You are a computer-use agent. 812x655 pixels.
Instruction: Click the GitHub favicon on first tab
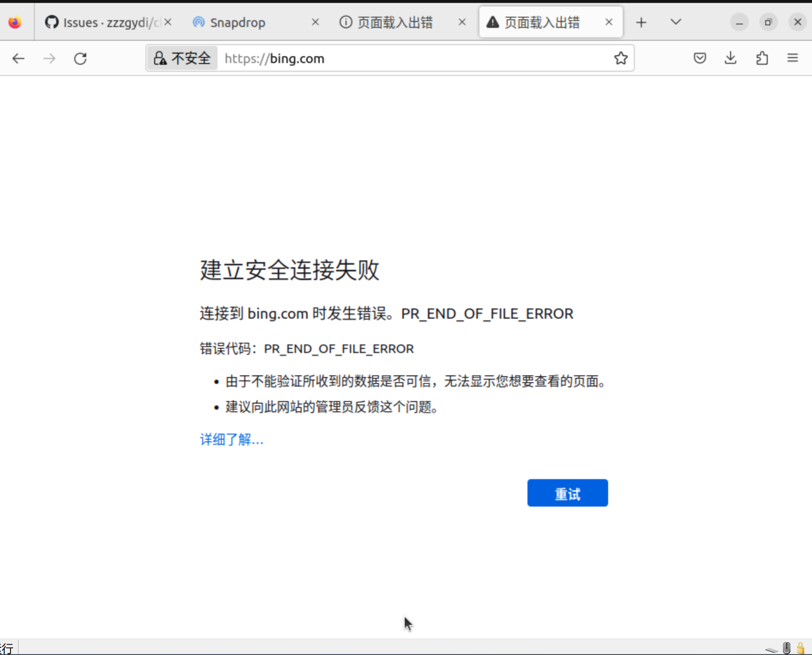tap(52, 22)
